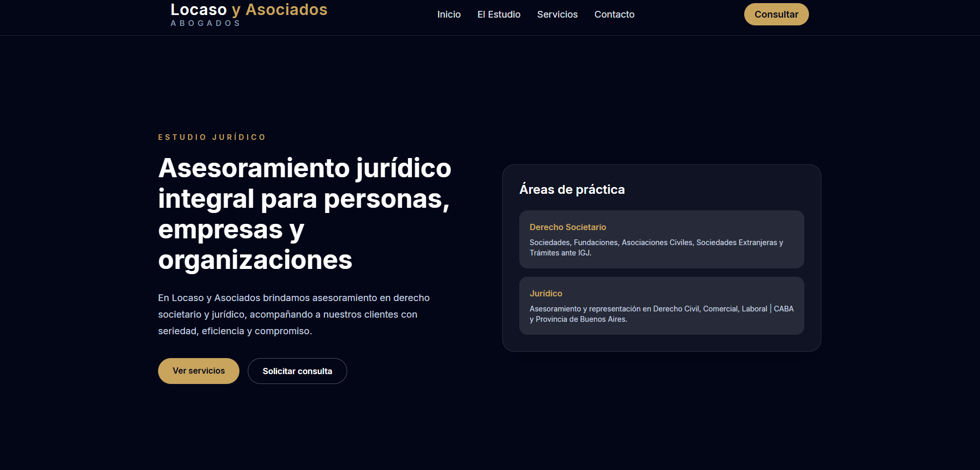The height and width of the screenshot is (470, 980).
Task: Click the ESTUDIO JURÍDICO label text
Action: point(212,137)
